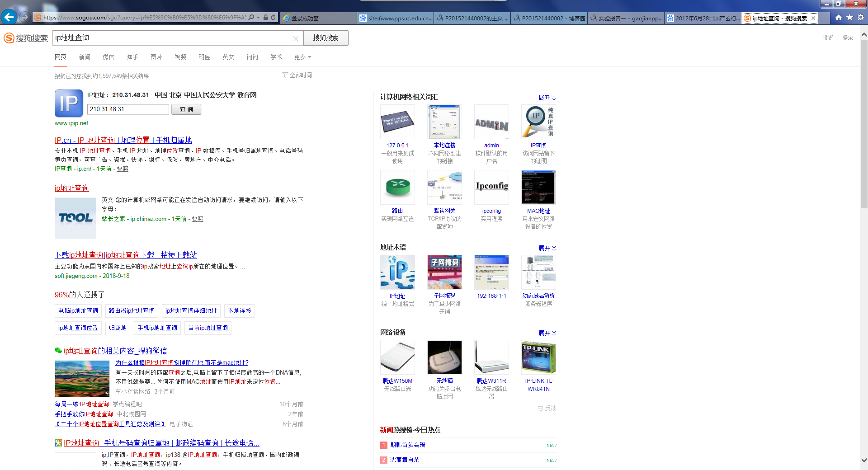This screenshot has height=470, width=868.
Task: Click the 查询 button for IP lookup
Action: tap(186, 109)
